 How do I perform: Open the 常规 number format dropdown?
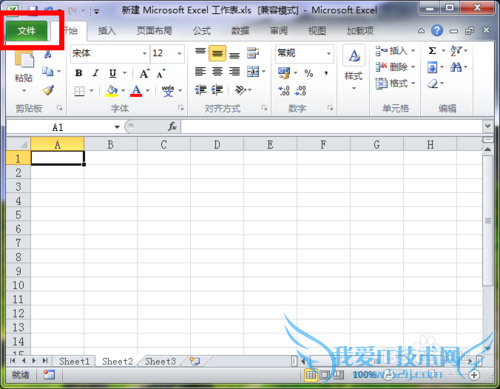point(329,53)
